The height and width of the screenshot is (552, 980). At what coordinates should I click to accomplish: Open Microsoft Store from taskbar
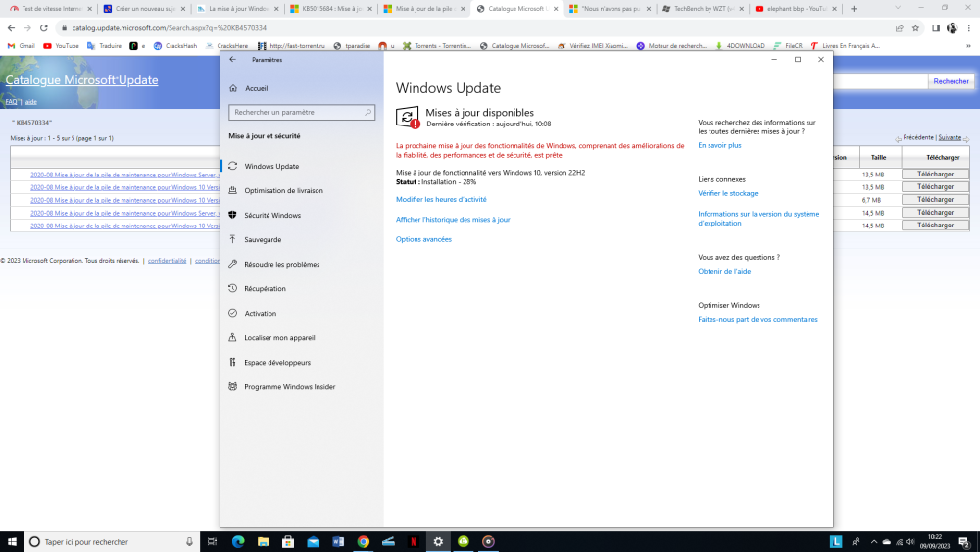(x=288, y=542)
